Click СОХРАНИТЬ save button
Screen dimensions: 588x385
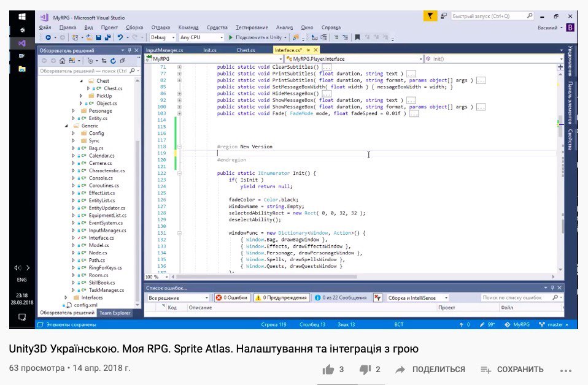tap(513, 369)
